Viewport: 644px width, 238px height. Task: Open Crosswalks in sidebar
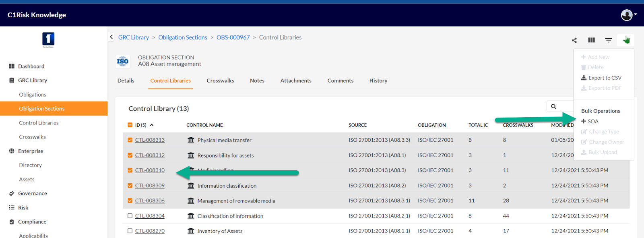(x=32, y=137)
